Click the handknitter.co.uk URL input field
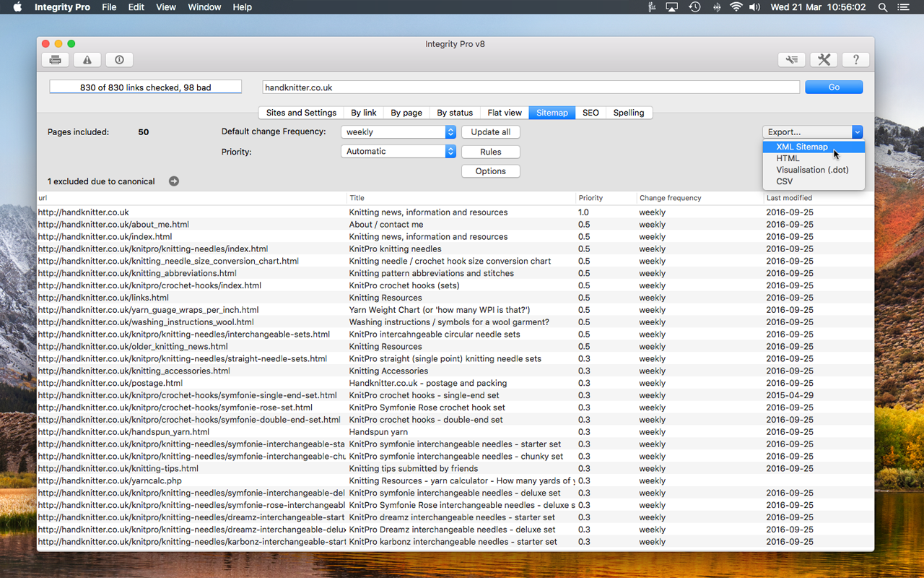Viewport: 924px width, 578px height. pos(531,87)
